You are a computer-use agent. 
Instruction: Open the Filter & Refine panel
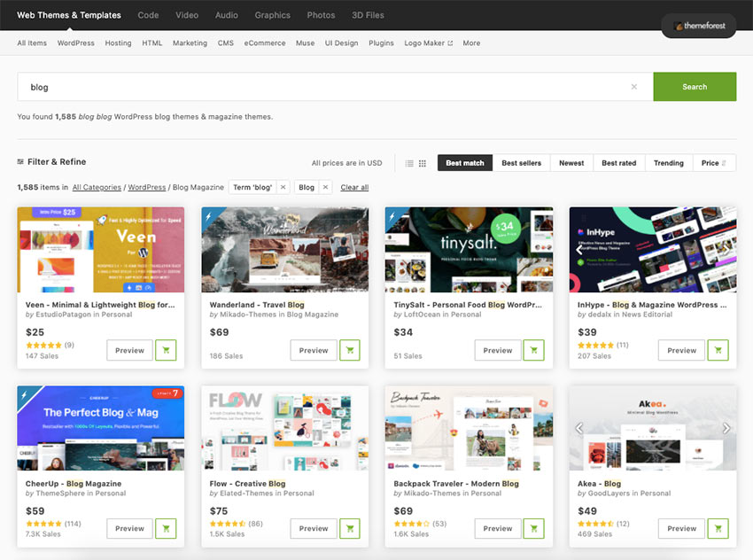pyautogui.click(x=52, y=162)
